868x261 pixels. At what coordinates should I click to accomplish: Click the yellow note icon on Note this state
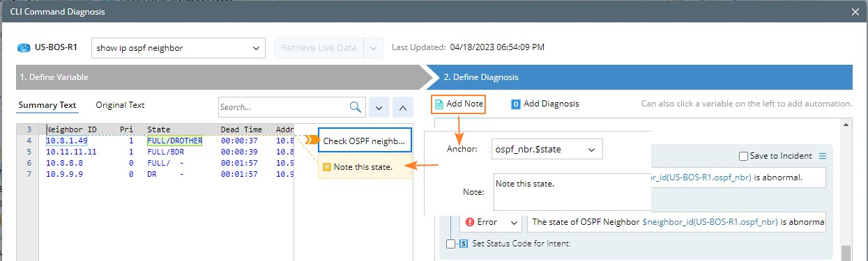[327, 167]
